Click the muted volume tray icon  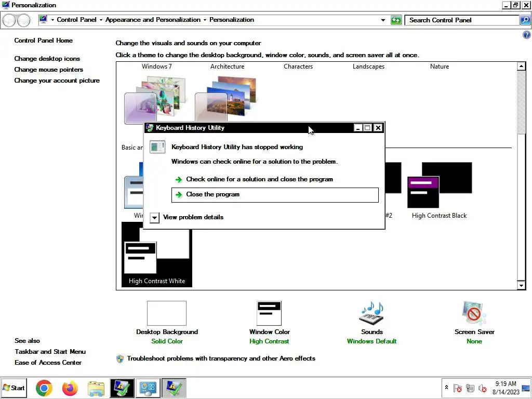tap(482, 388)
